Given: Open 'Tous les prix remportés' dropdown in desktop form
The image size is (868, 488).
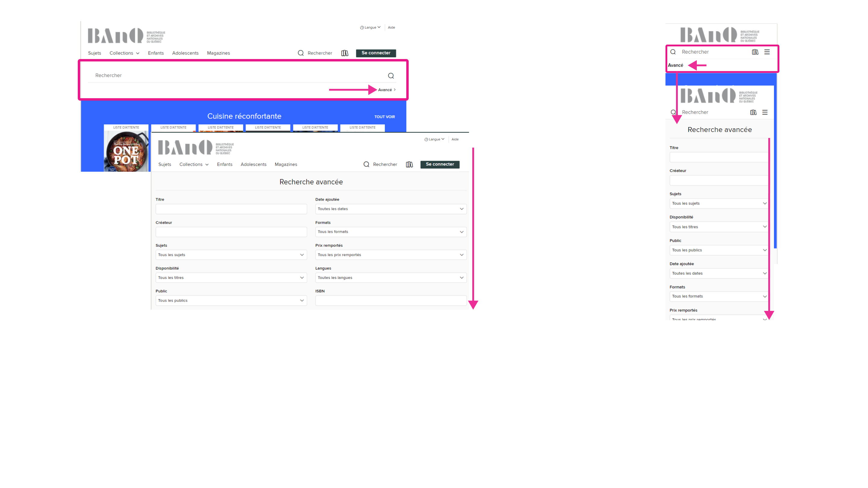Looking at the screenshot, I should tap(391, 255).
